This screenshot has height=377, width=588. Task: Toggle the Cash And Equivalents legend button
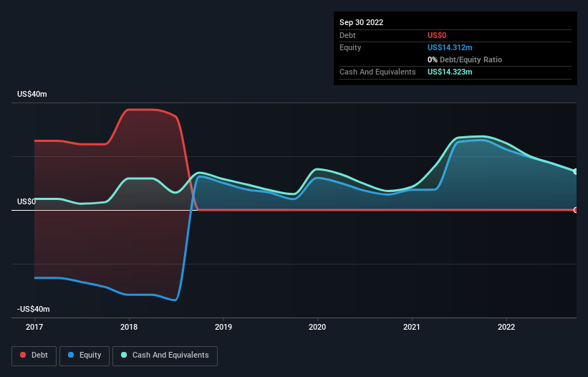[165, 355]
